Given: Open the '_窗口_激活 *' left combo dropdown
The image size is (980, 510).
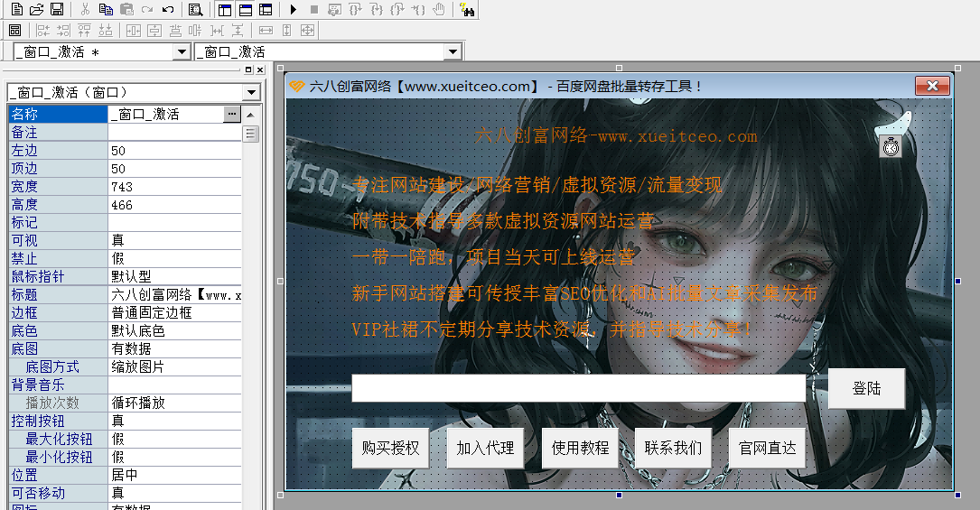Looking at the screenshot, I should click(182, 51).
